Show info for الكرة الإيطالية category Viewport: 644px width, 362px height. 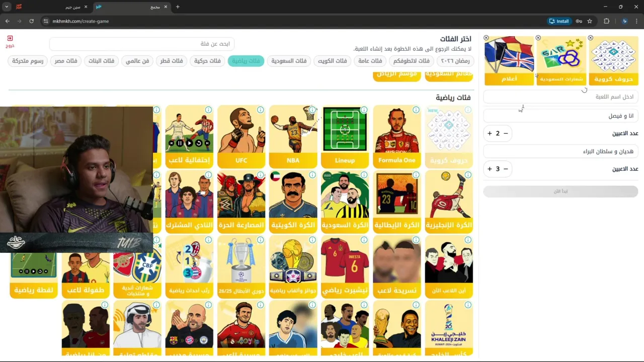(x=416, y=175)
